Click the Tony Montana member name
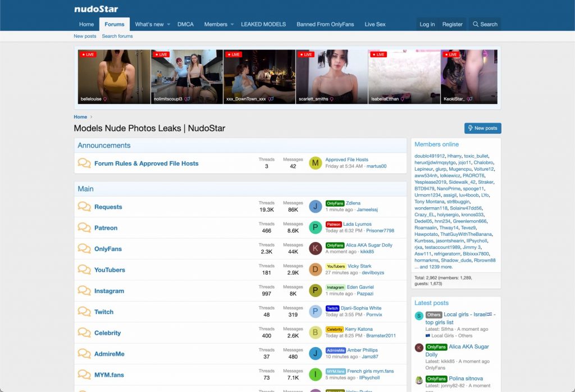 pos(430,202)
